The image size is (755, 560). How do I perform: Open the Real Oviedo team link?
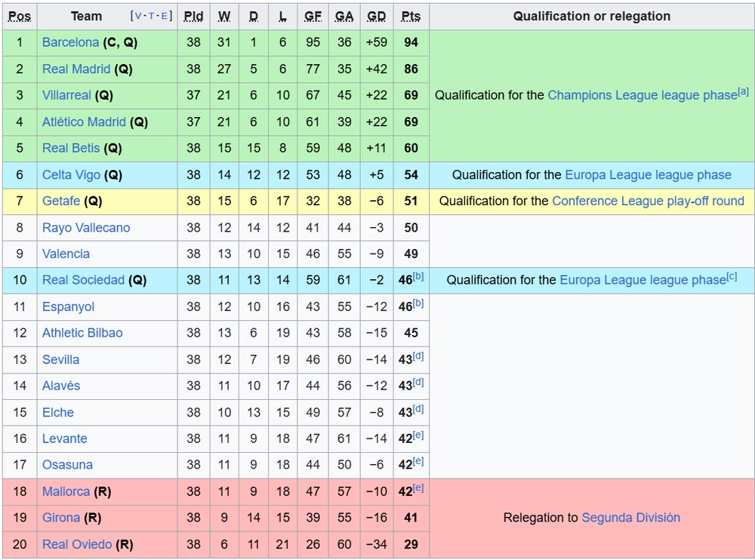pos(77,544)
